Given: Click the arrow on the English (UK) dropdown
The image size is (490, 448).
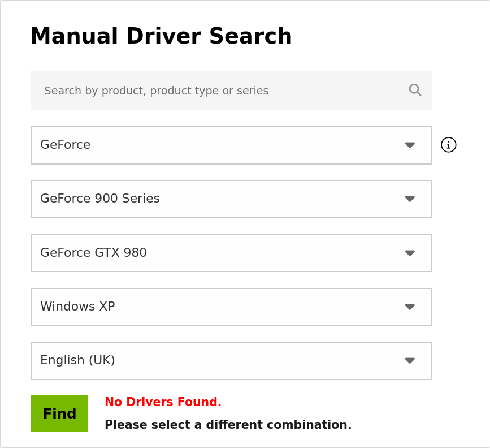Looking at the screenshot, I should (410, 360).
